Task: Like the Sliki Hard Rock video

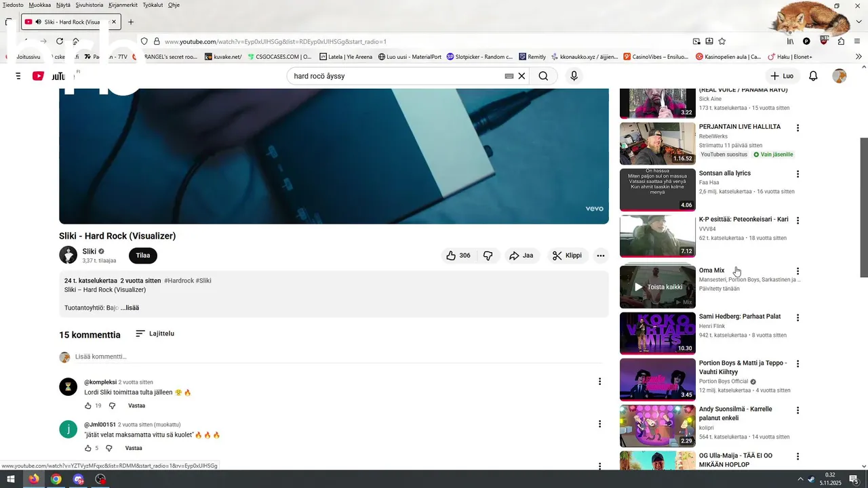Action: 458,256
